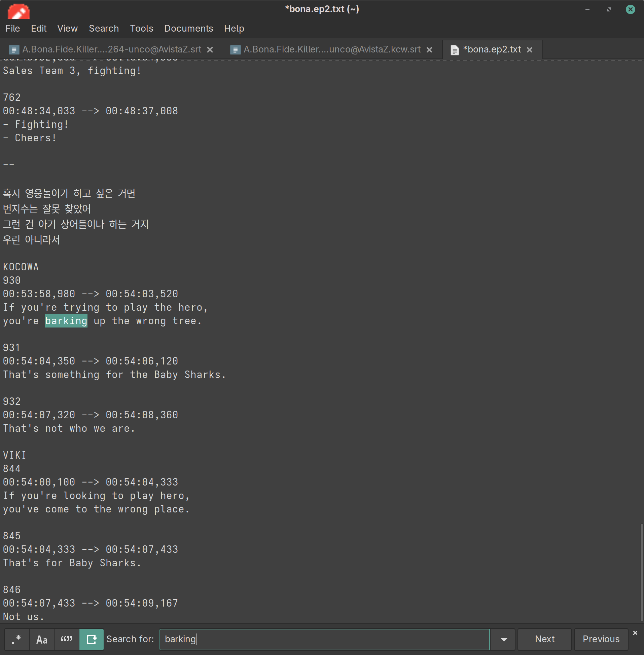The image size is (644, 655).
Task: Close the editor window
Action: click(630, 9)
